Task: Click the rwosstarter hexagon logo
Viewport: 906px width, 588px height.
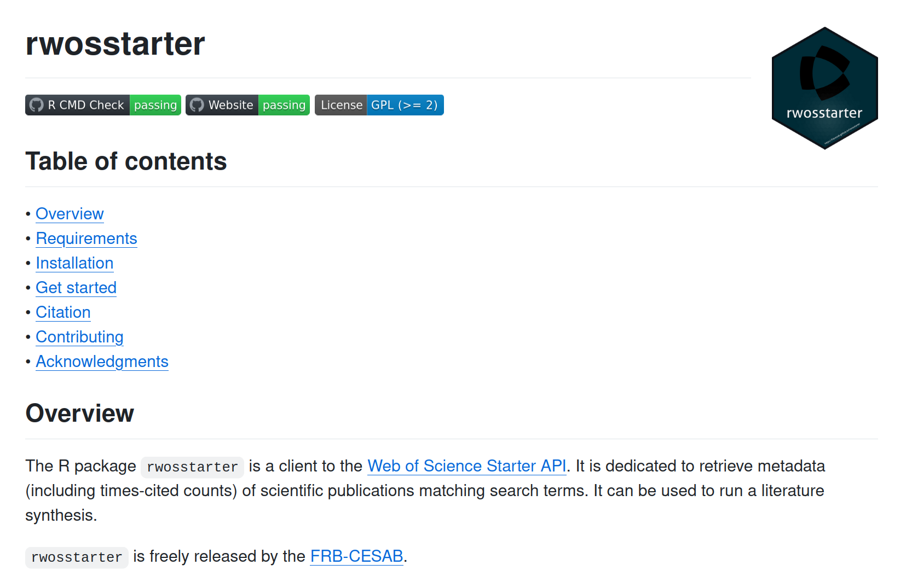Action: (x=824, y=88)
